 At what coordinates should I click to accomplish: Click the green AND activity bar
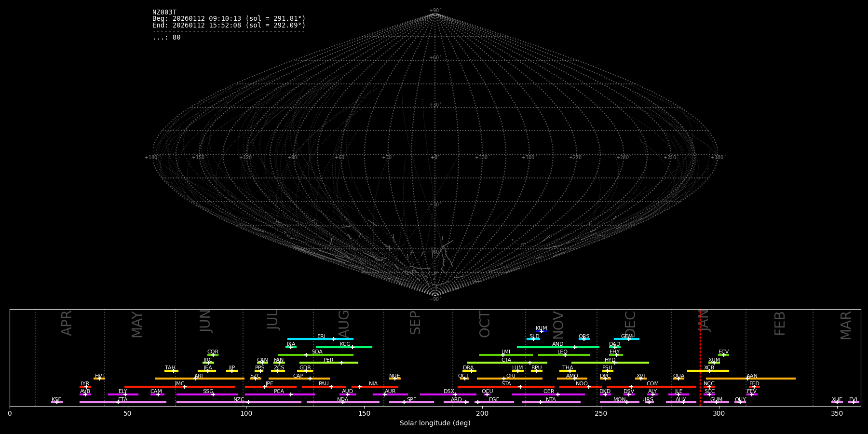point(558,347)
